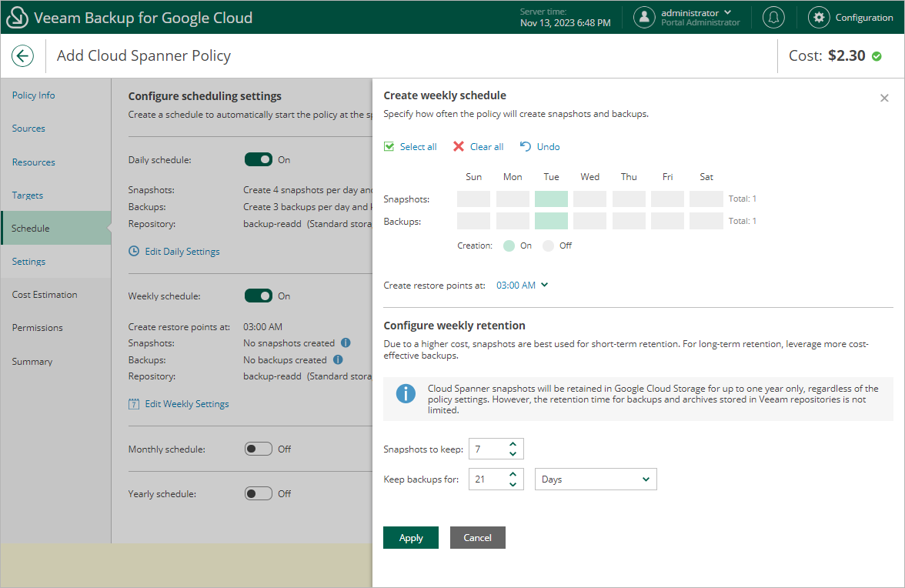Turn off the Daily schedule toggle
The height and width of the screenshot is (588, 905).
pyautogui.click(x=259, y=160)
